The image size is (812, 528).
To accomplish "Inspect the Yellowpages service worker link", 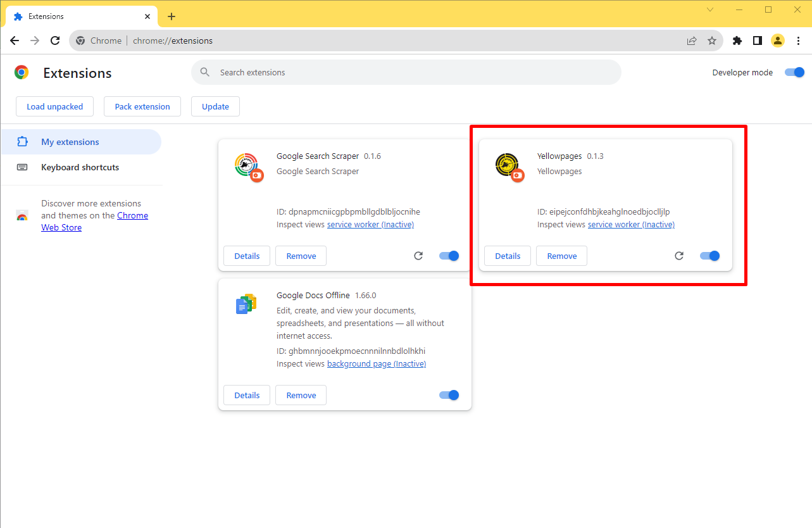I will coord(630,224).
